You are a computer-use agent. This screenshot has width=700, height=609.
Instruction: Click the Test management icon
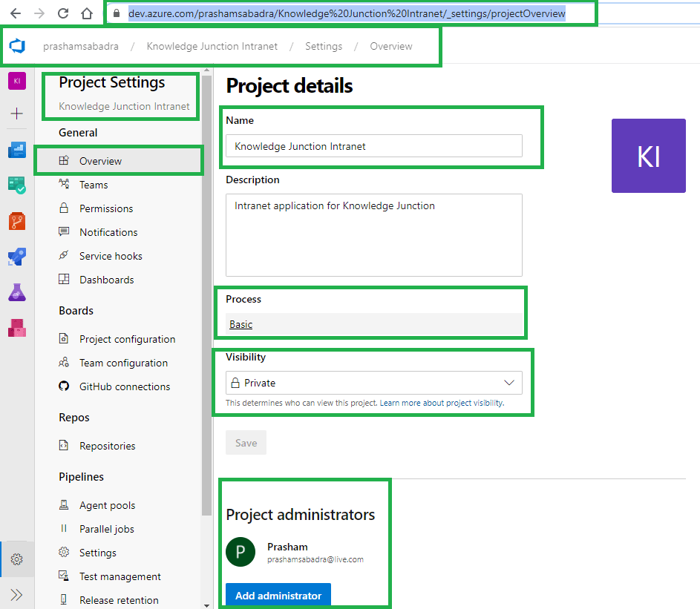[x=64, y=576]
